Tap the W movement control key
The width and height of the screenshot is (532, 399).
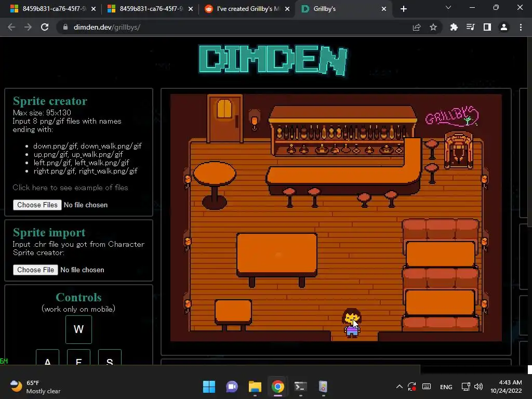pyautogui.click(x=79, y=329)
